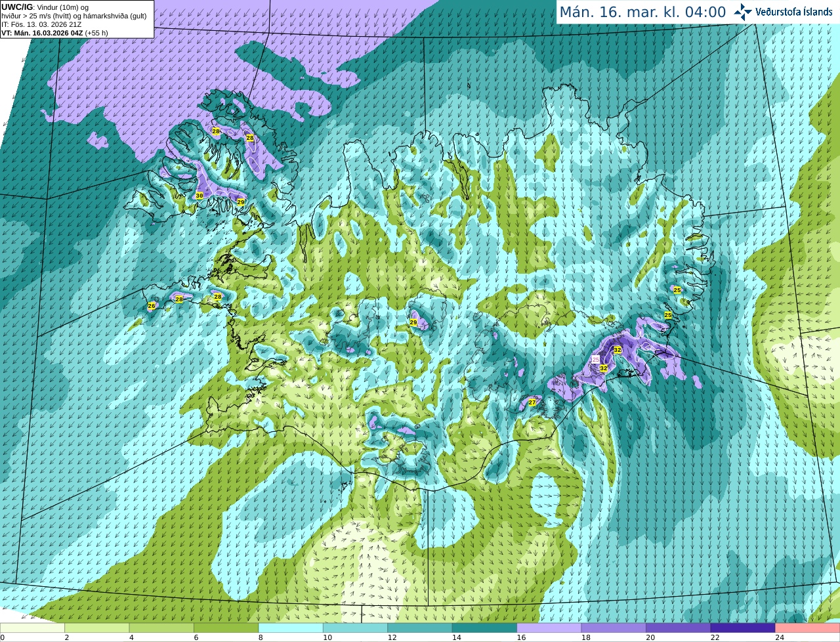Click the VT: Mán. 16.03.2026 04Z line

[x=54, y=33]
